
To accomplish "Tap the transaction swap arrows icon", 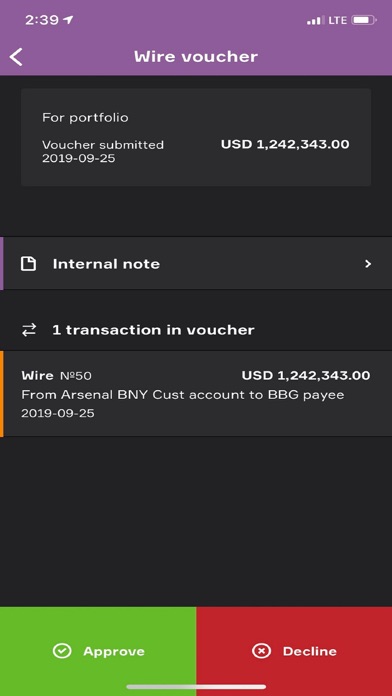I will 29,330.
